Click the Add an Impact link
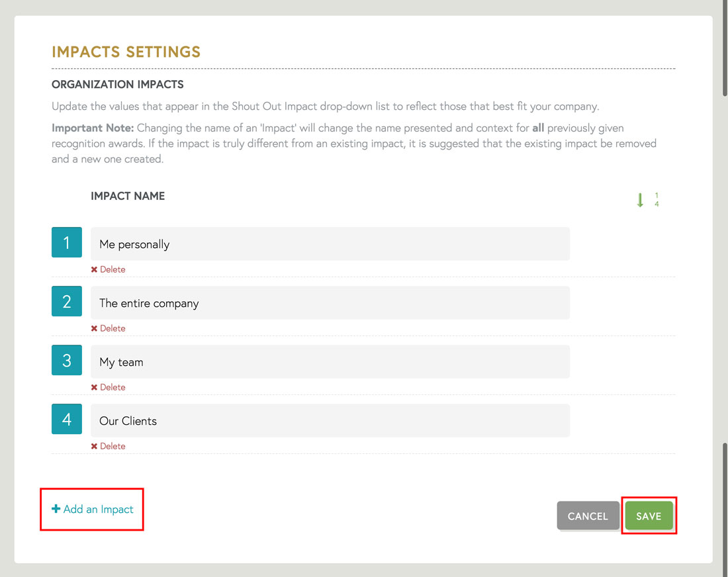The width and height of the screenshot is (728, 577). (x=93, y=510)
